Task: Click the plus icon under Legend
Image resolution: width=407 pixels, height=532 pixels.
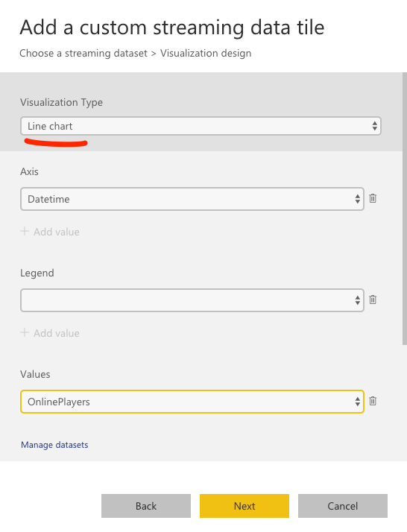Action: pyautogui.click(x=25, y=332)
